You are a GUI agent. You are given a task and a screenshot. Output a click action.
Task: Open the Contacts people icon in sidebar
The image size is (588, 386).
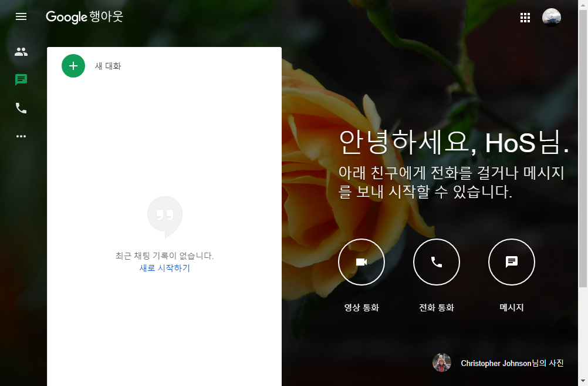click(x=21, y=52)
